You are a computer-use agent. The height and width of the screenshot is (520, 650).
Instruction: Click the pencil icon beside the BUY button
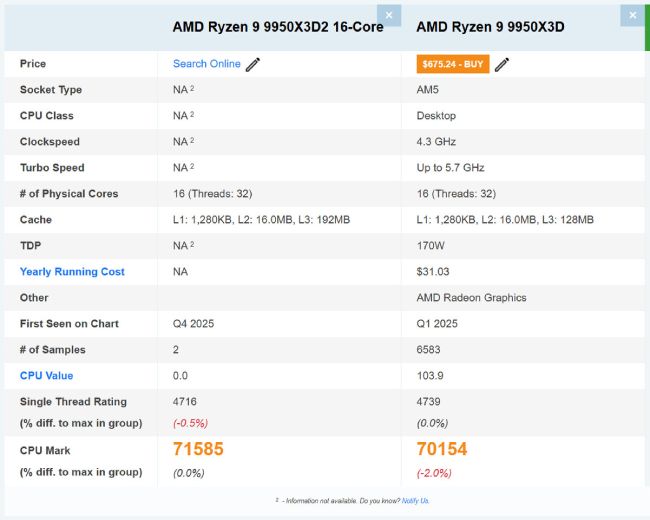[x=502, y=64]
